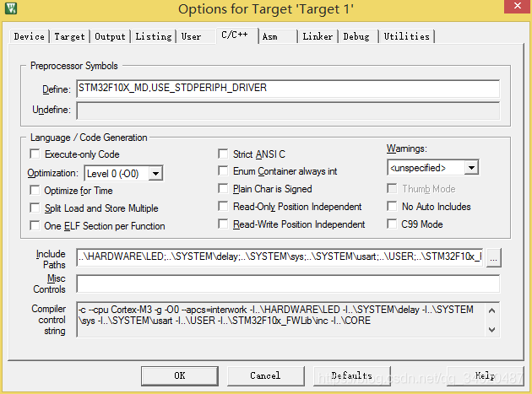Screen dimensions: 532x394
Task: Enable Execute-only Code checkbox
Action: (35, 154)
